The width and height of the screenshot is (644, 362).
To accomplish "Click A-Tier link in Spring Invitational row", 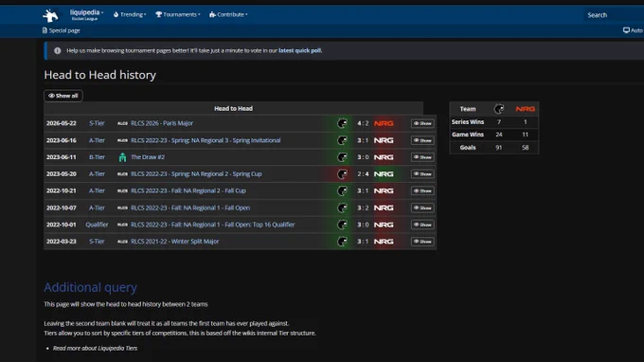I will [97, 140].
